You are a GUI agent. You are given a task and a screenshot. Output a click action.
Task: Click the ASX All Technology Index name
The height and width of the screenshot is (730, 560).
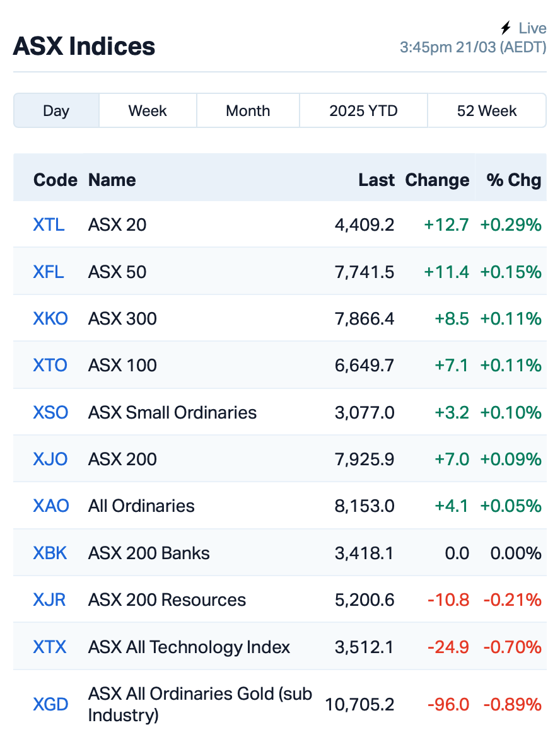click(189, 647)
